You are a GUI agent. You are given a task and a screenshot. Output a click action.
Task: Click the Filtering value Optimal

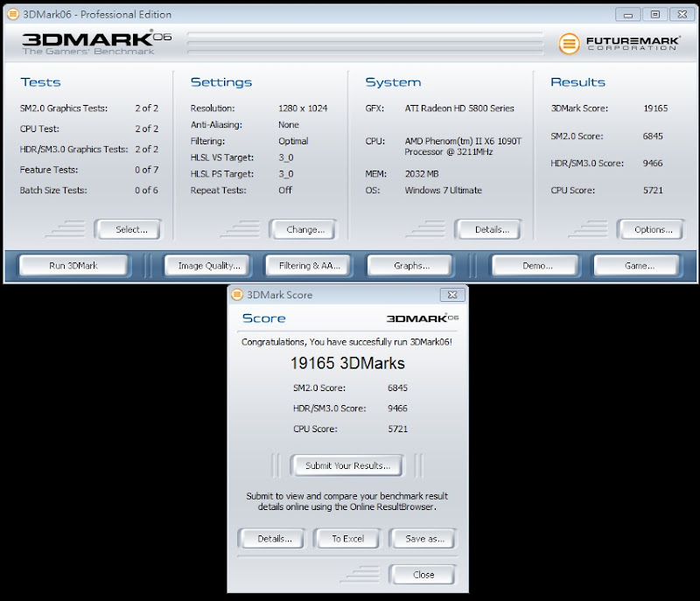click(x=293, y=141)
